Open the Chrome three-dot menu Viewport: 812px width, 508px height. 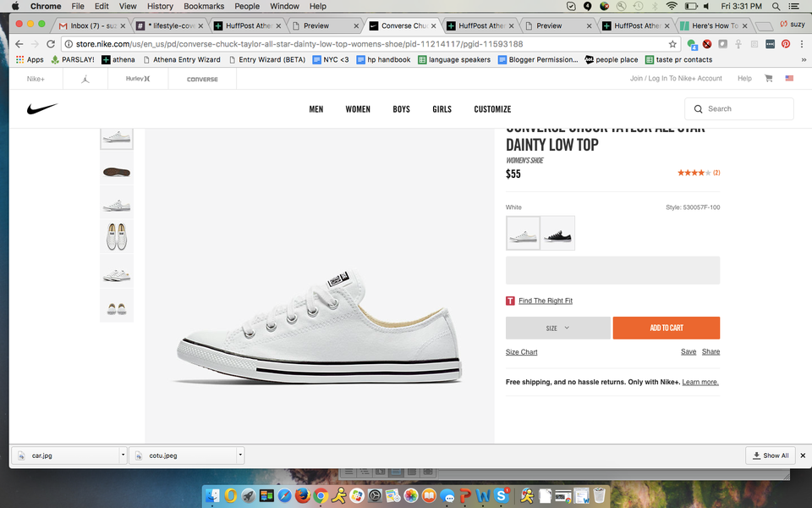801,44
